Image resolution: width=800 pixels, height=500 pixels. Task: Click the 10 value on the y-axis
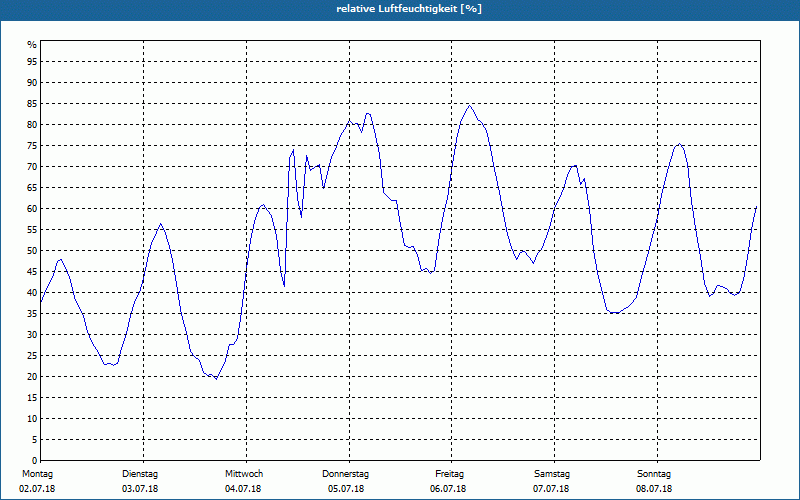[x=32, y=419]
